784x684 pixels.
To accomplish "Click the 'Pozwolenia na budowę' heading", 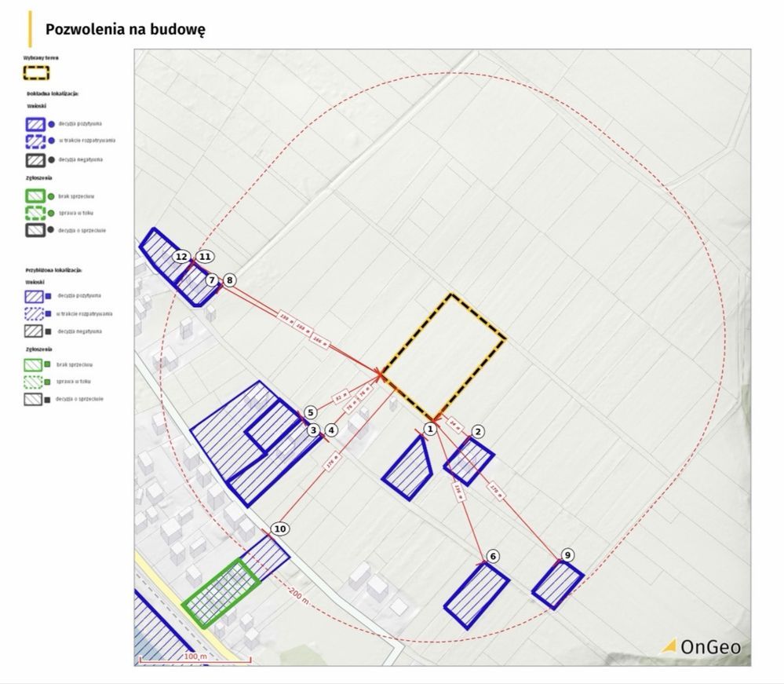I will pyautogui.click(x=125, y=30).
